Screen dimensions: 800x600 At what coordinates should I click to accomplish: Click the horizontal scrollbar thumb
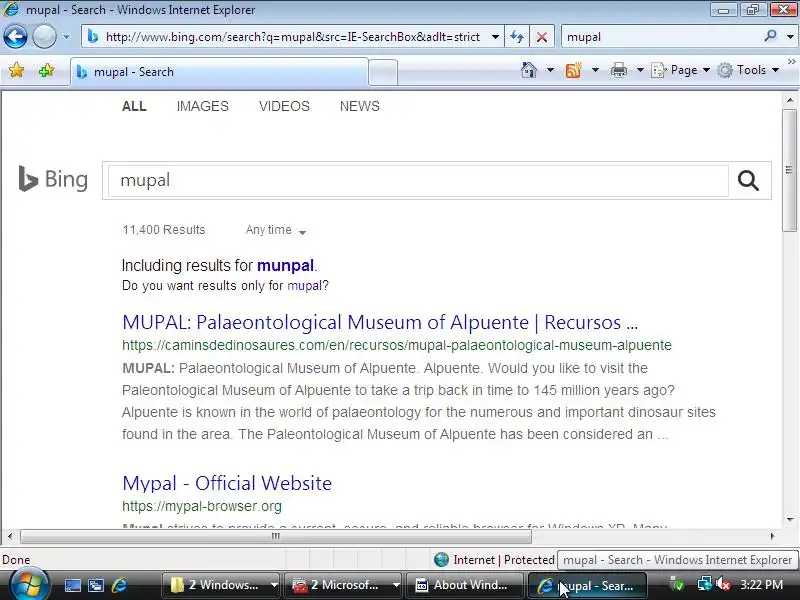pyautogui.click(x=276, y=536)
